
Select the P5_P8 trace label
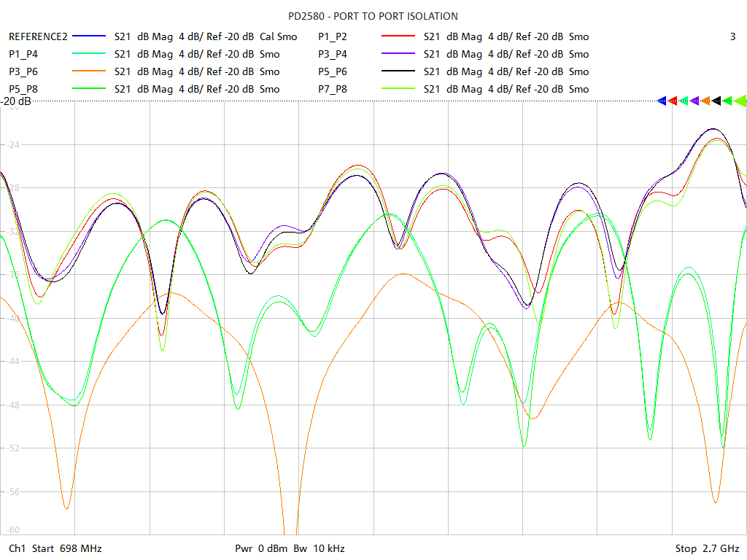coord(23,89)
